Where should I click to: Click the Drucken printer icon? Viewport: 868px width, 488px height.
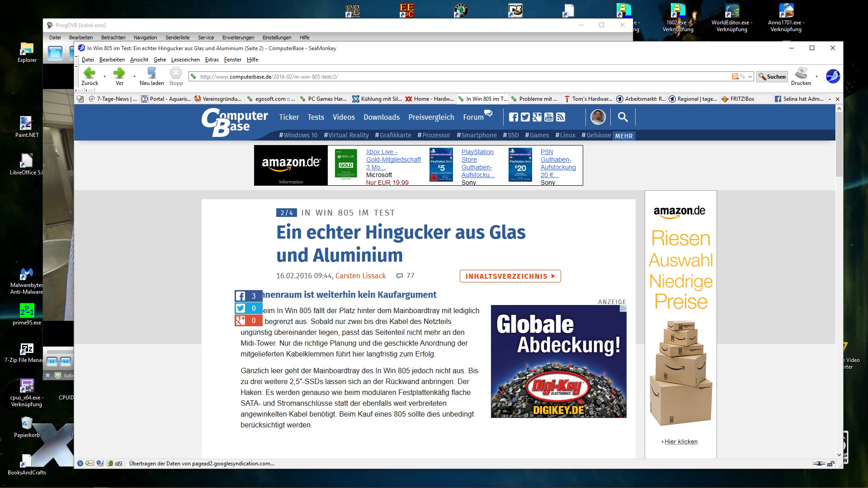pyautogui.click(x=801, y=73)
